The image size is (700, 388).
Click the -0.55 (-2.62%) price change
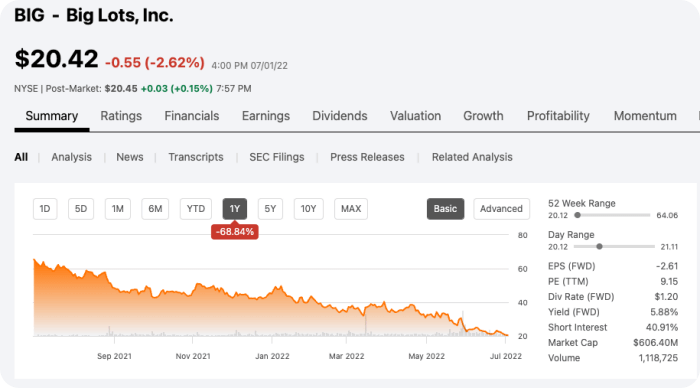(x=154, y=63)
